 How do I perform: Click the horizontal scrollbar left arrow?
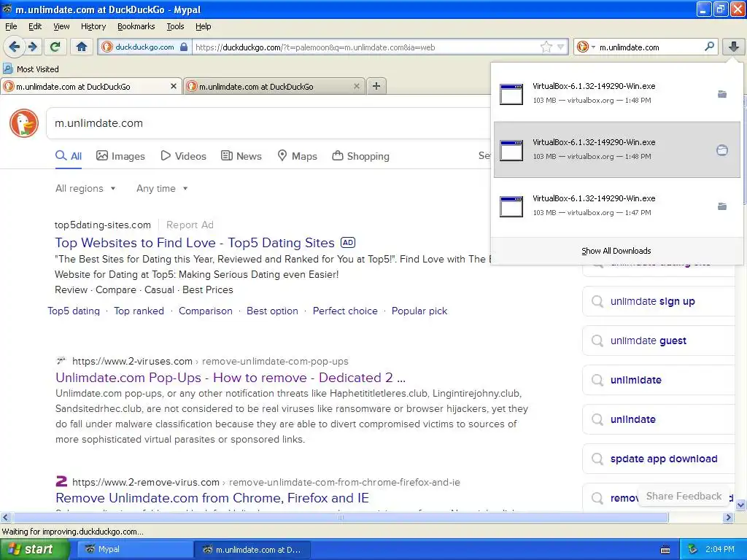5,517
